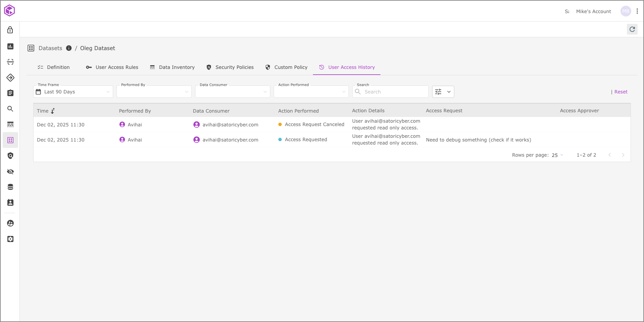Image resolution: width=644 pixels, height=322 pixels.
Task: Go to Datasets breadcrumb link
Action: click(50, 48)
